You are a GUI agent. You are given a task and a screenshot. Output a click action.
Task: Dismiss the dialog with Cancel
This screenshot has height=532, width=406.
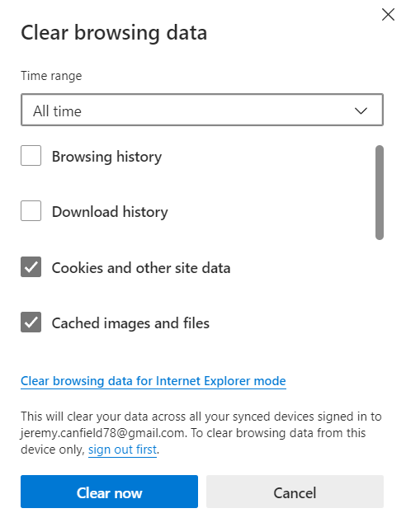pyautogui.click(x=295, y=492)
